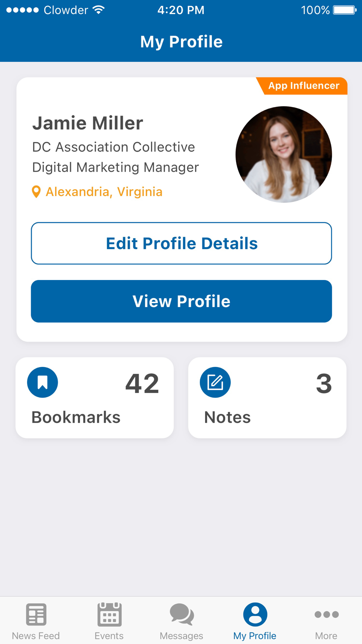Tap the Clowder carrier name

[x=66, y=10]
